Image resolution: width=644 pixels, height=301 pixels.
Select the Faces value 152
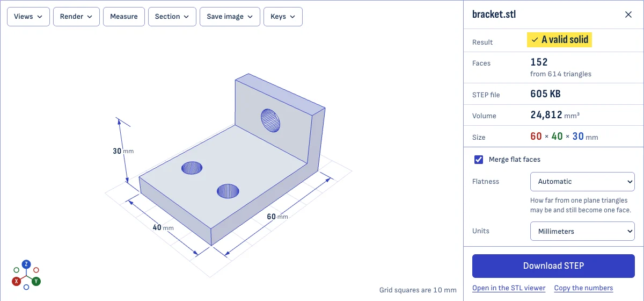pos(539,62)
